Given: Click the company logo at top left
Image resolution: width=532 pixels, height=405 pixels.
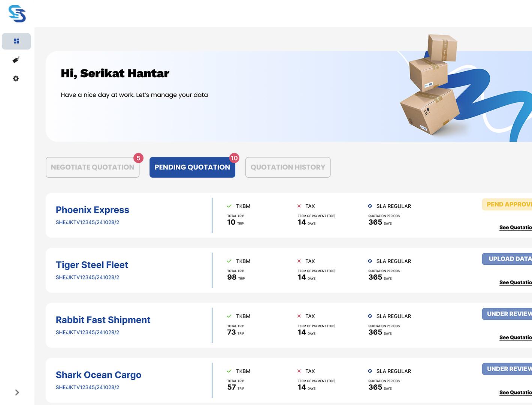Looking at the screenshot, I should 17,14.
